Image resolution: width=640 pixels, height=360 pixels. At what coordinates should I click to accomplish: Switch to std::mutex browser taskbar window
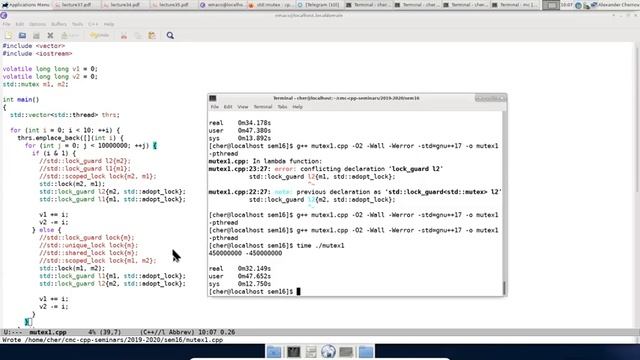271,5
